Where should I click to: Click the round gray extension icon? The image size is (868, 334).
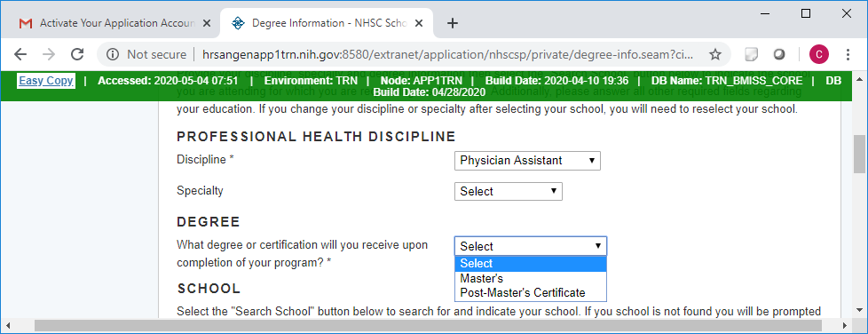click(x=779, y=54)
